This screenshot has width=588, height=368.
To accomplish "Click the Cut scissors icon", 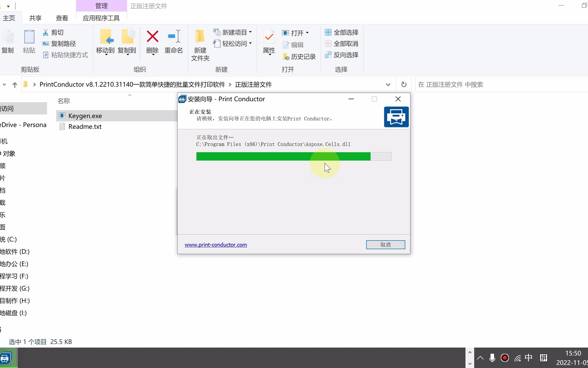I will [x=46, y=32].
